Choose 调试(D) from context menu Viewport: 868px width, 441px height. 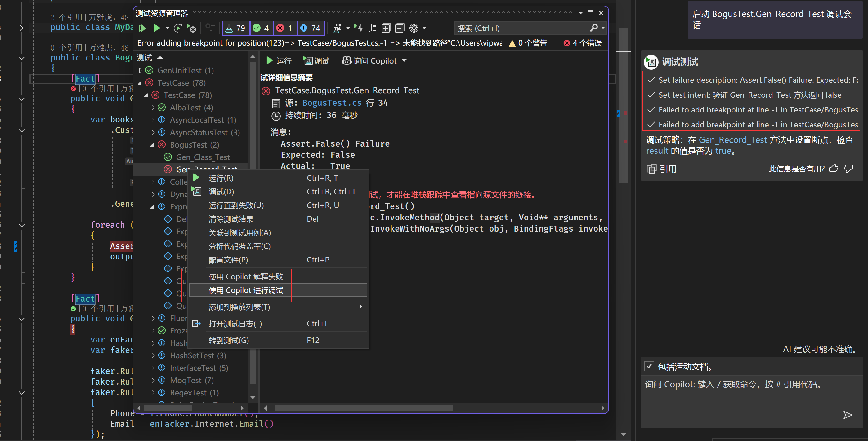[278, 192]
